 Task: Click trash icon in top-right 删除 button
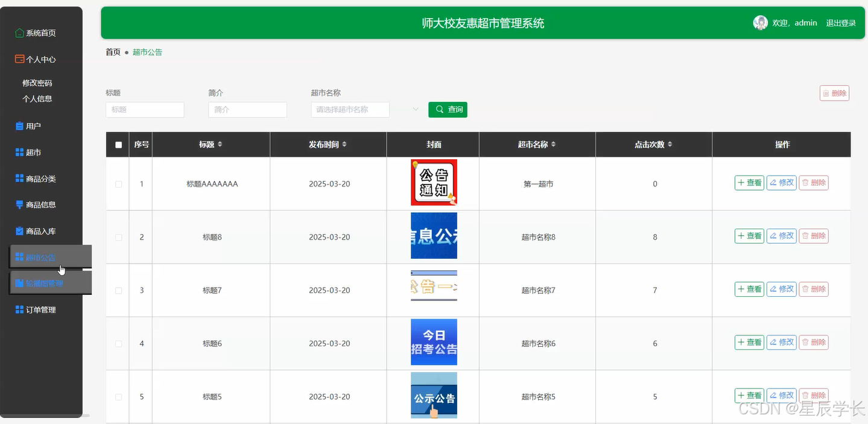[x=826, y=93]
